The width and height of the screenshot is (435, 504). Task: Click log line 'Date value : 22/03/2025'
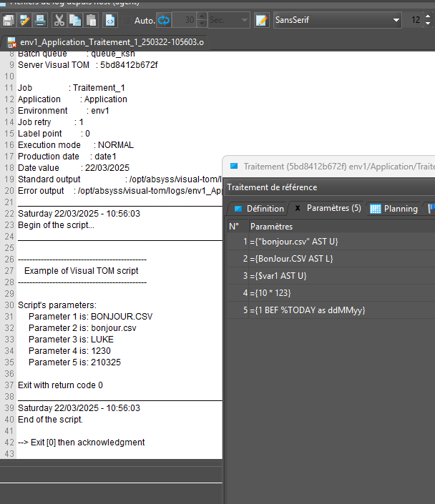74,168
